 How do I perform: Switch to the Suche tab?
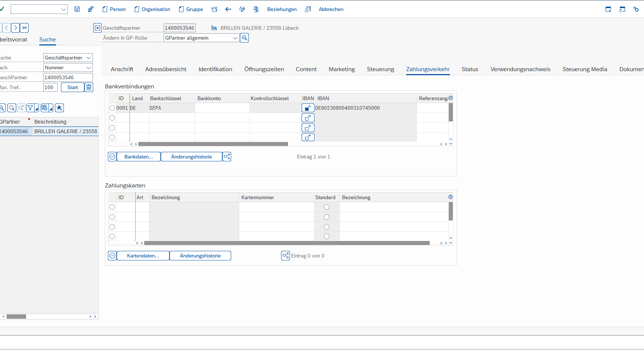click(48, 40)
